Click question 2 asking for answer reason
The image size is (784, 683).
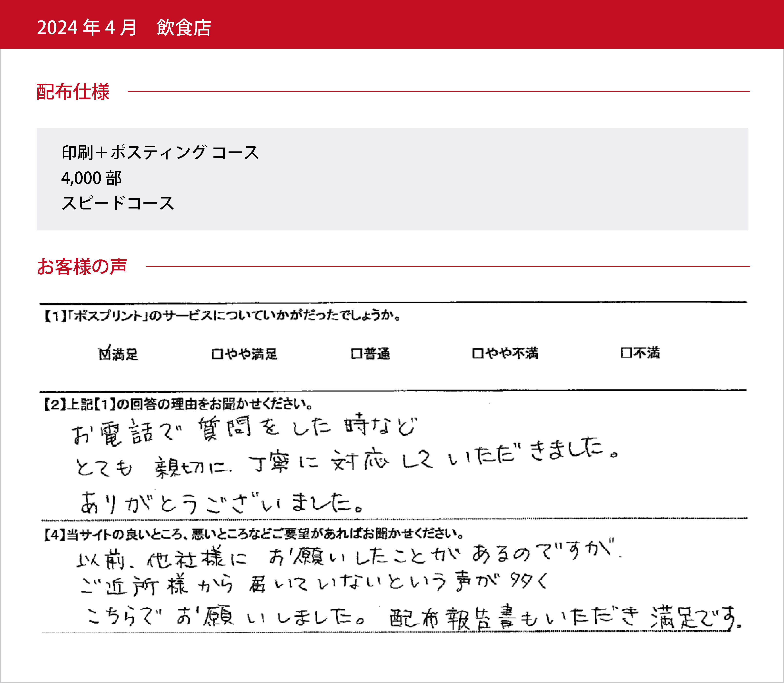pyautogui.click(x=179, y=404)
